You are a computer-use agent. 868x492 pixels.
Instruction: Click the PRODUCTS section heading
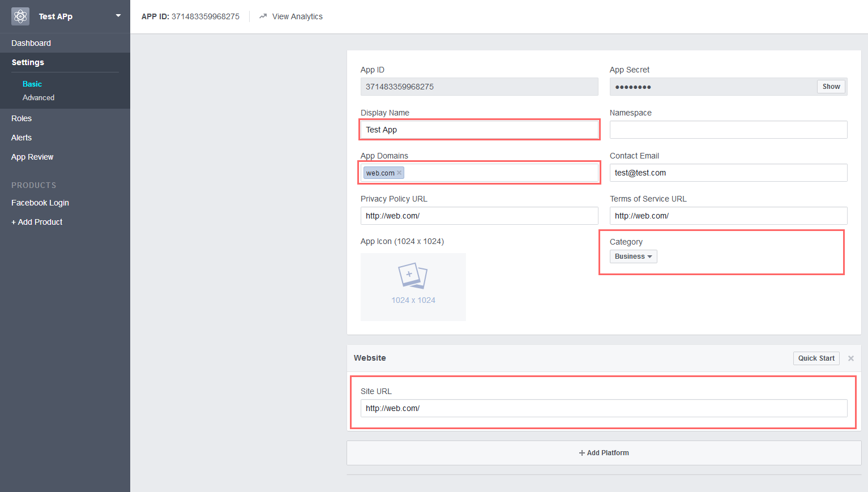tap(34, 185)
